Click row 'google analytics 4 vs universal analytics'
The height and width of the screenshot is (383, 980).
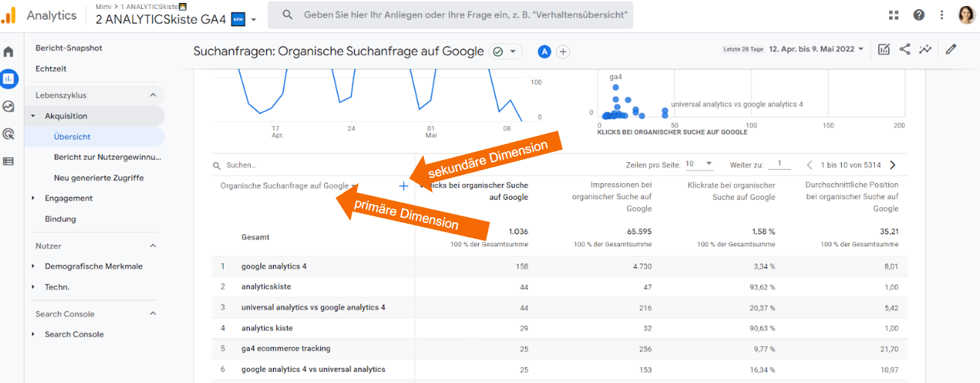(x=559, y=369)
